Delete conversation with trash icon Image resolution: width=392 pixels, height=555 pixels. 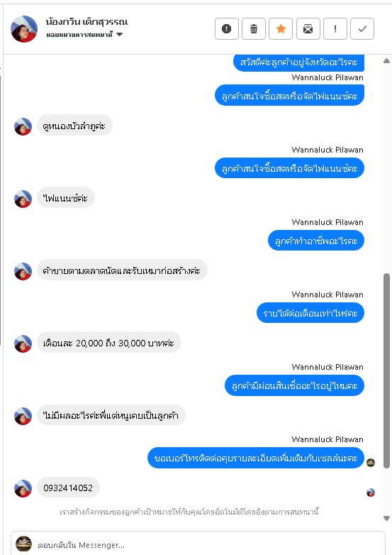pos(254,28)
